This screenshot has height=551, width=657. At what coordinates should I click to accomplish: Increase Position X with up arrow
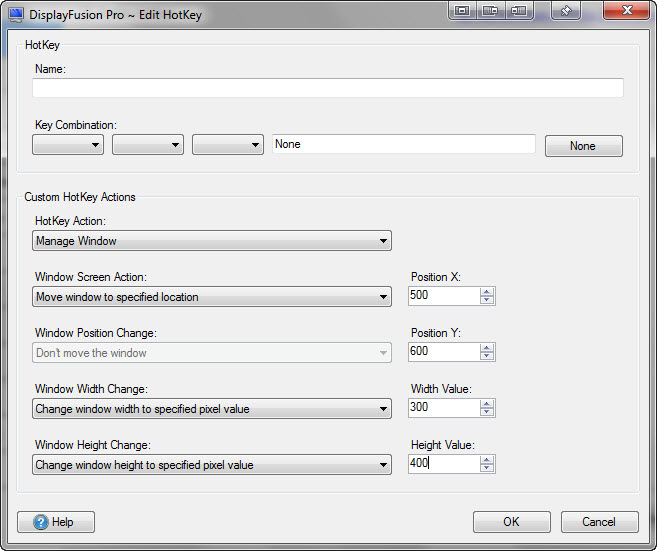(x=487, y=292)
